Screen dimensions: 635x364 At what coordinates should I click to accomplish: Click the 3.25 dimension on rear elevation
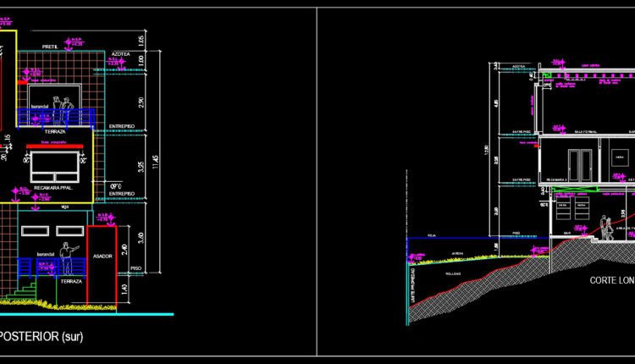pos(141,167)
